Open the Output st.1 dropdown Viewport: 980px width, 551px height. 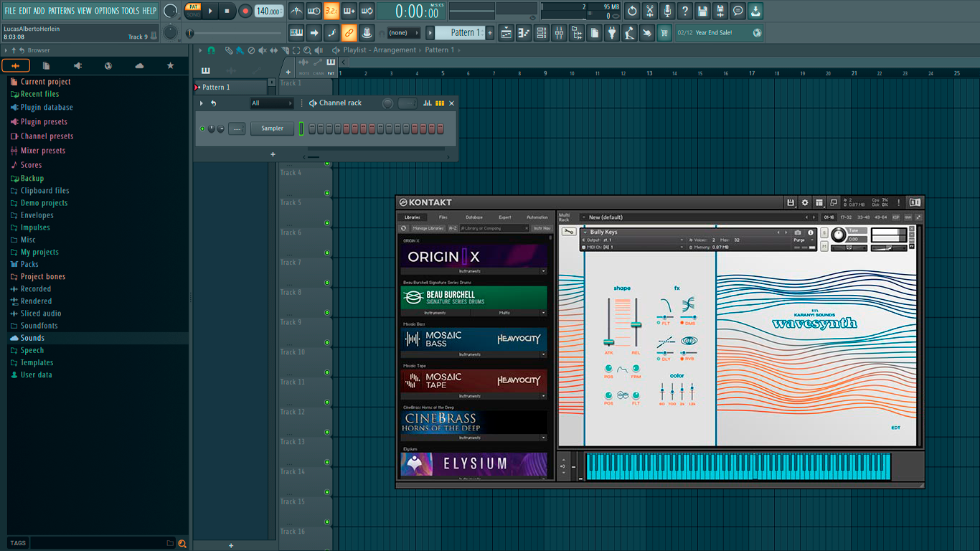pyautogui.click(x=633, y=240)
